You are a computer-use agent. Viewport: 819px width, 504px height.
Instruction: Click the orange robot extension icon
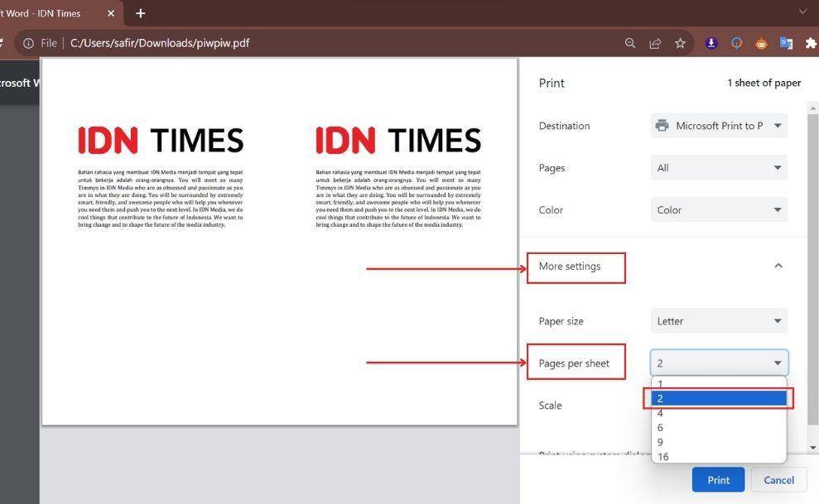762,43
